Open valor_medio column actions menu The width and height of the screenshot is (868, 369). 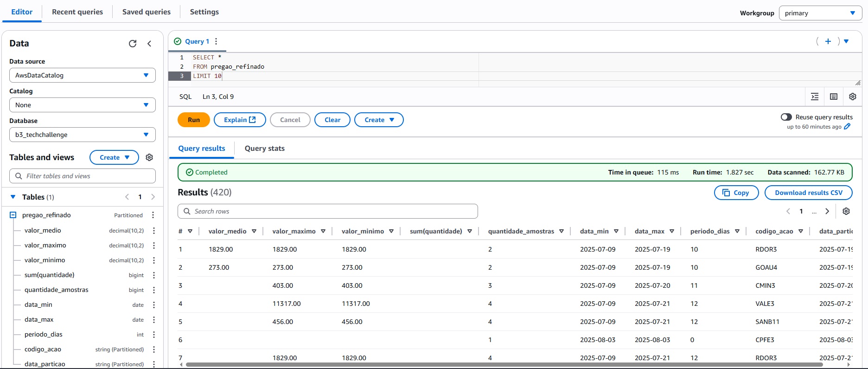point(154,230)
